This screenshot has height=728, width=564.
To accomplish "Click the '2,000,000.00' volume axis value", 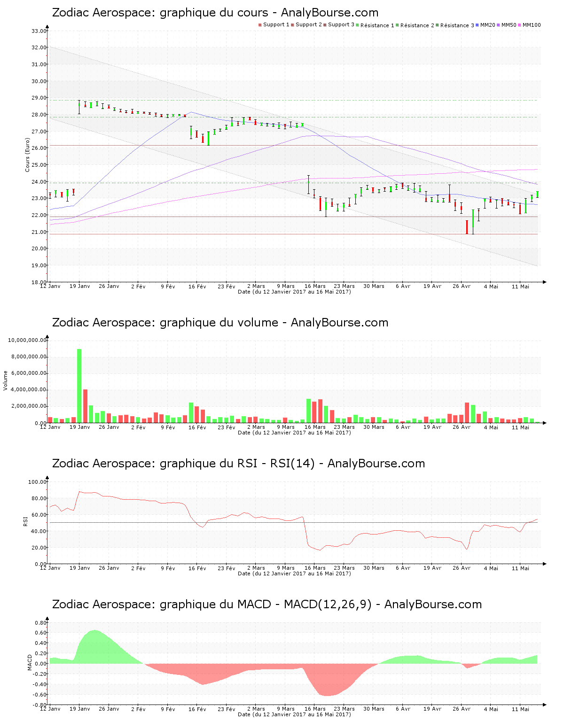I will pyautogui.click(x=29, y=406).
